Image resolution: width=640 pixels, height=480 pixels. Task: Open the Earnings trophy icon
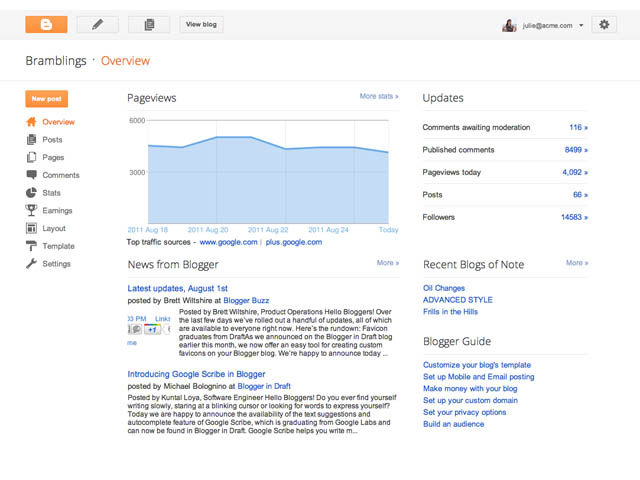[31, 210]
